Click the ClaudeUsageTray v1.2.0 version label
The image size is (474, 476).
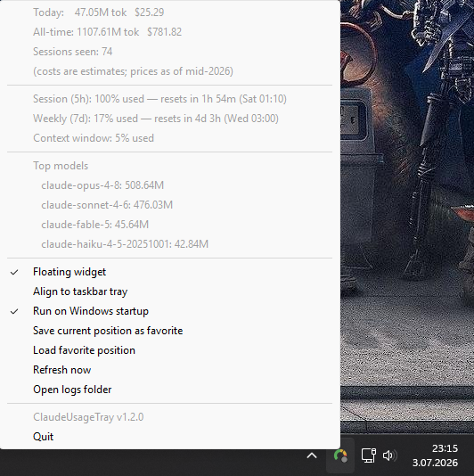170,417
